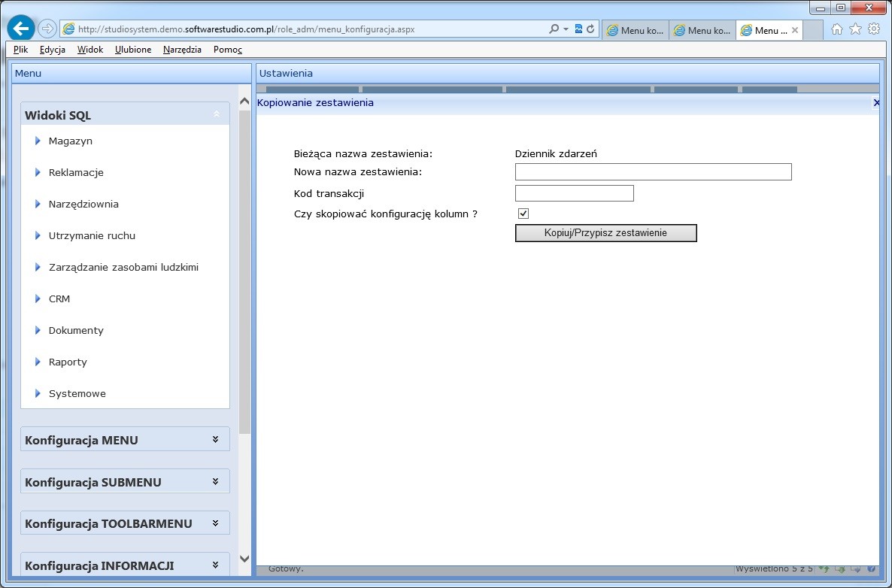Click the Kod transakcji input field

tap(574, 193)
